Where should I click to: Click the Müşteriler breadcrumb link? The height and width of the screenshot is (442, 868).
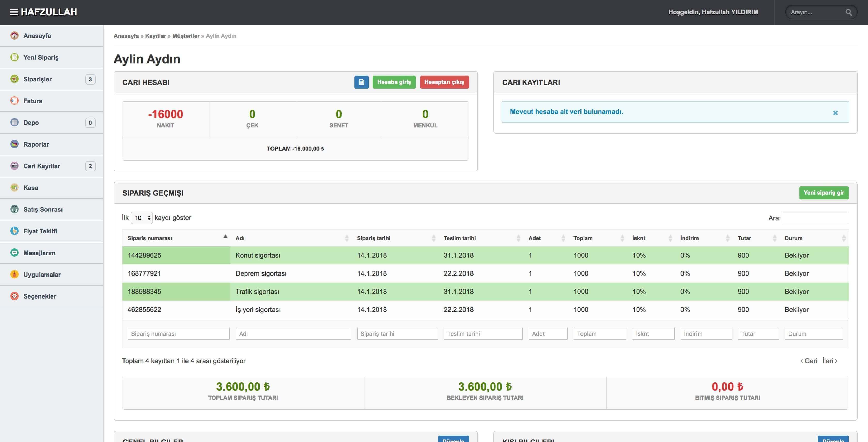(186, 36)
